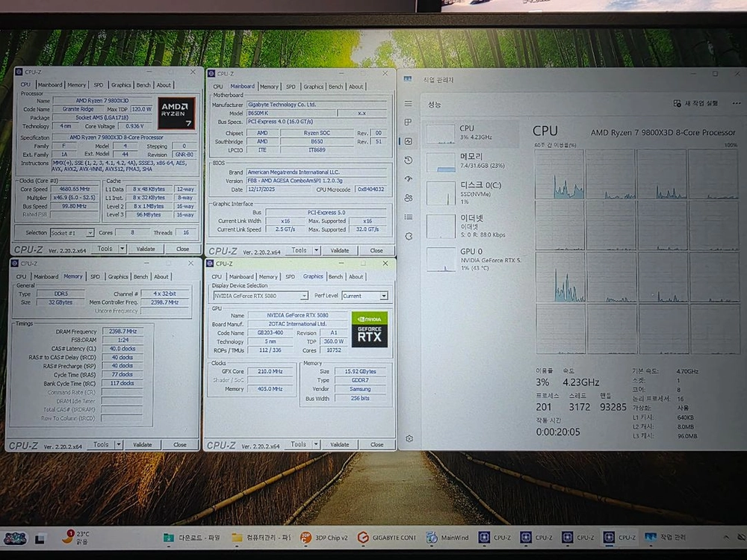Switch to Bench tab in CPU tab window

(143, 85)
